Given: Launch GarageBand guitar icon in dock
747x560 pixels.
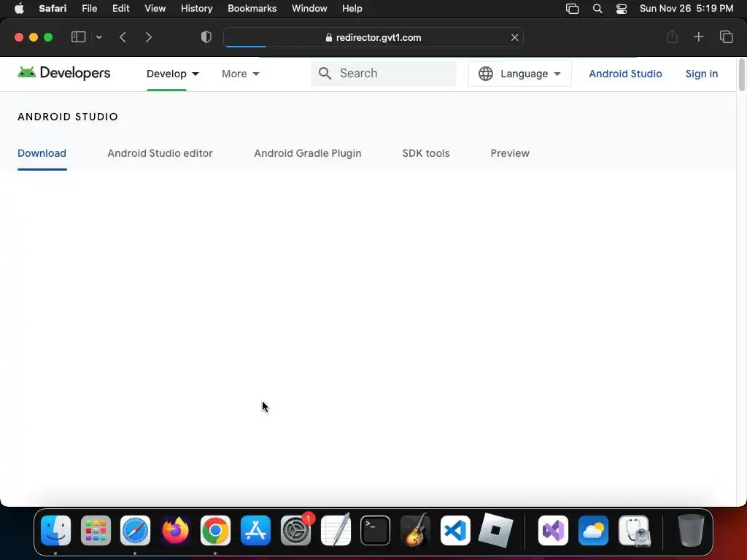Looking at the screenshot, I should (415, 530).
